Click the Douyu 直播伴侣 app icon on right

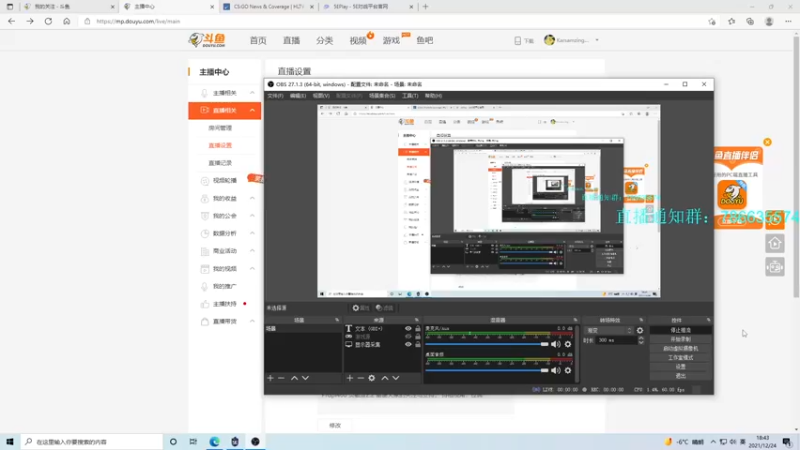(x=732, y=194)
